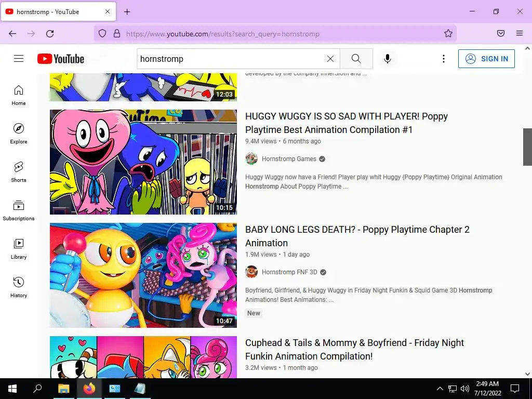Screen dimensions: 532x399
Task: Open Library in the sidebar
Action: pos(19,249)
